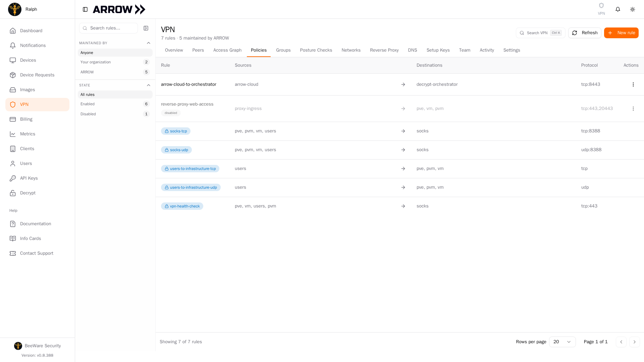
Task: Filter rules maintained by ARROW
Action: pos(115,72)
